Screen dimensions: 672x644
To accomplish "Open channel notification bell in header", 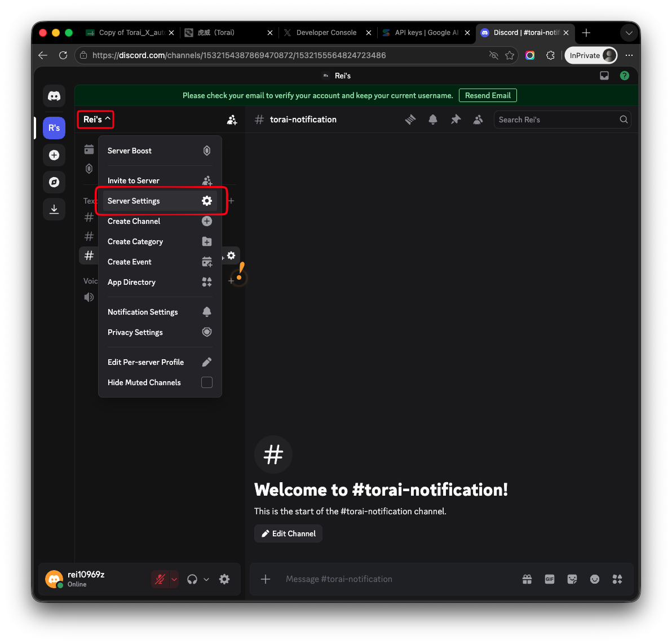I will [x=433, y=120].
